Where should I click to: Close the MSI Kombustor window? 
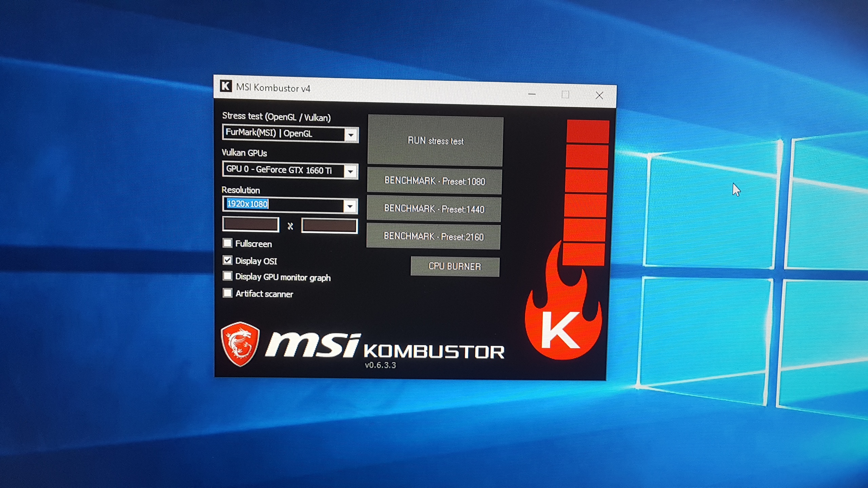(x=599, y=96)
